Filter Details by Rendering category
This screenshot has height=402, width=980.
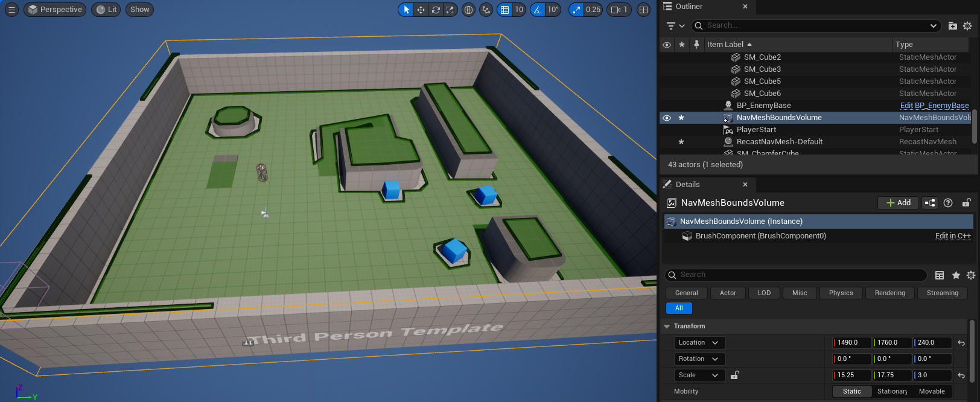890,293
